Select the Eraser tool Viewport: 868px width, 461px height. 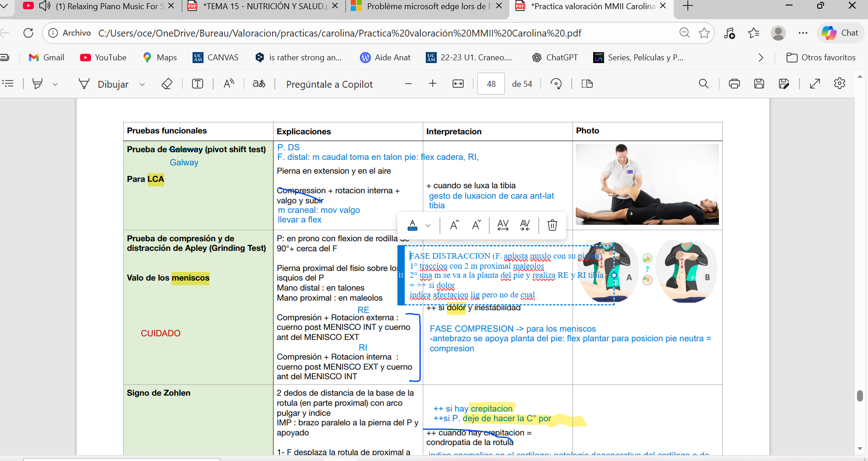coord(167,84)
